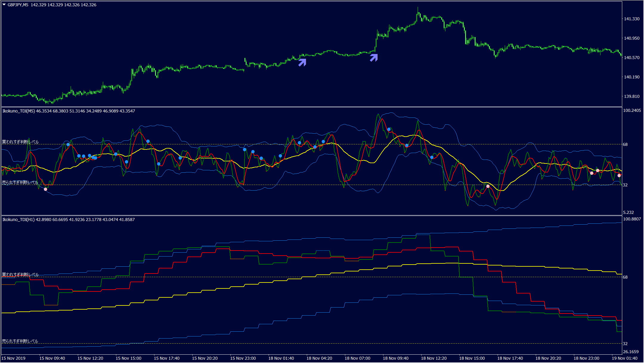This screenshot has width=644, height=363.
Task: Click the pink dot at far-left M5 oversold dip
Action: coord(45,189)
